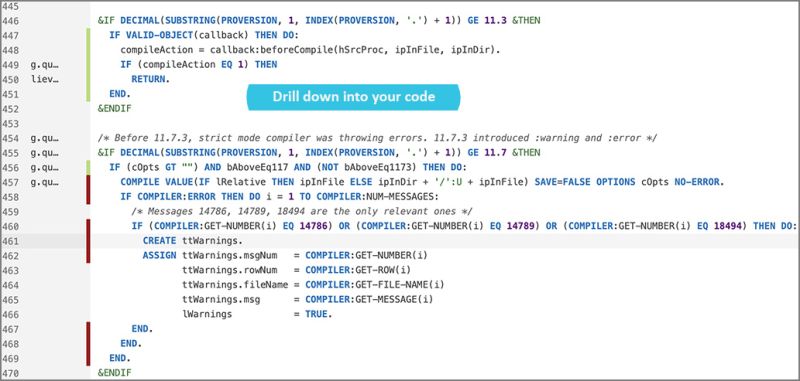Click '&ENDIF' on line 470
The image size is (800, 381).
[x=115, y=373]
